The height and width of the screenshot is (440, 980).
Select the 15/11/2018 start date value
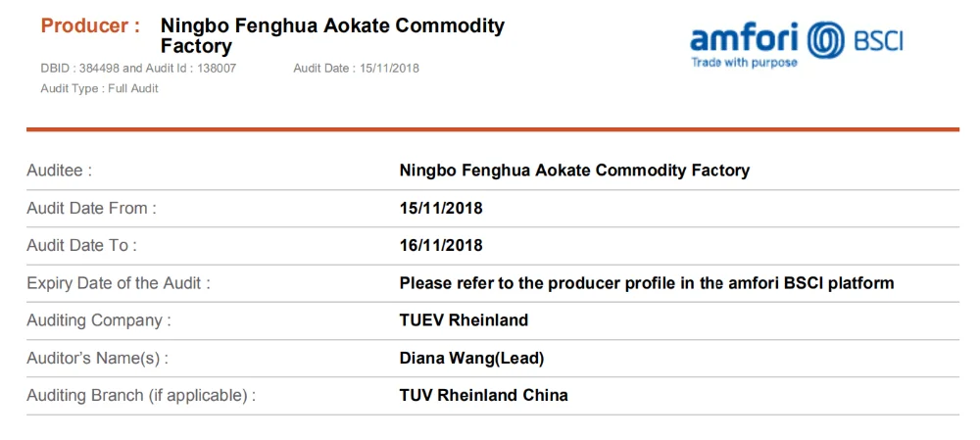tap(441, 208)
